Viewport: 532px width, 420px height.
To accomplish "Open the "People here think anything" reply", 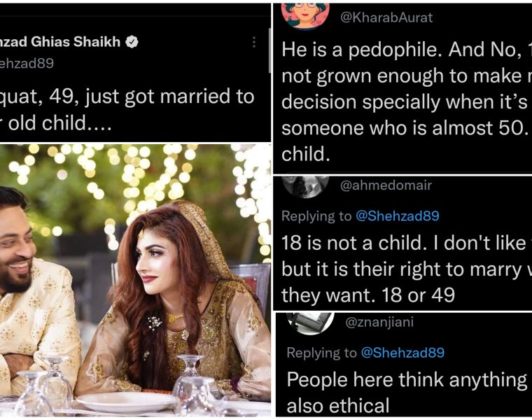I will coord(406,379).
